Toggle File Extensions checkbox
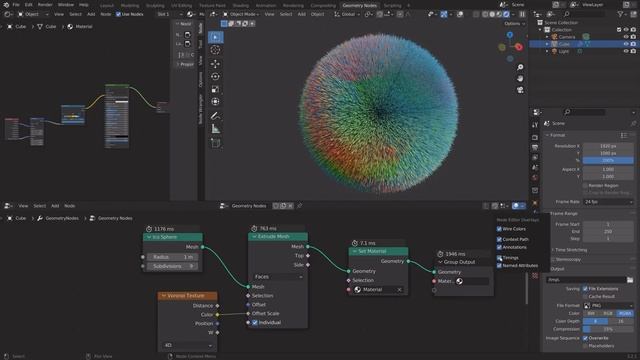Image resolution: width=640 pixels, height=360 pixels. tap(585, 289)
